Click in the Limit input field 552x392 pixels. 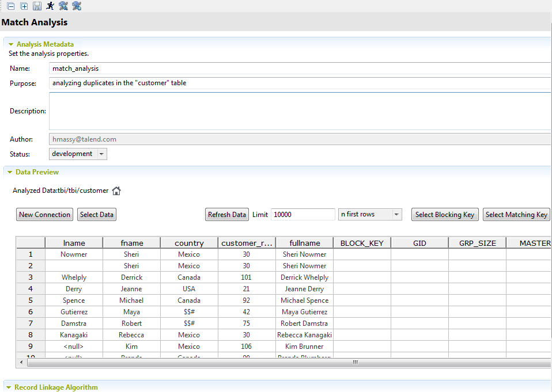pyautogui.click(x=303, y=215)
